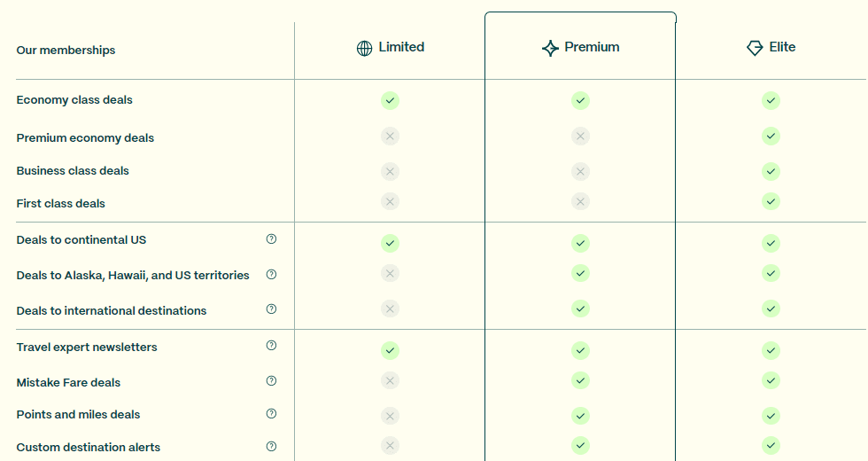Click the Premium economy deals row label

click(x=85, y=137)
